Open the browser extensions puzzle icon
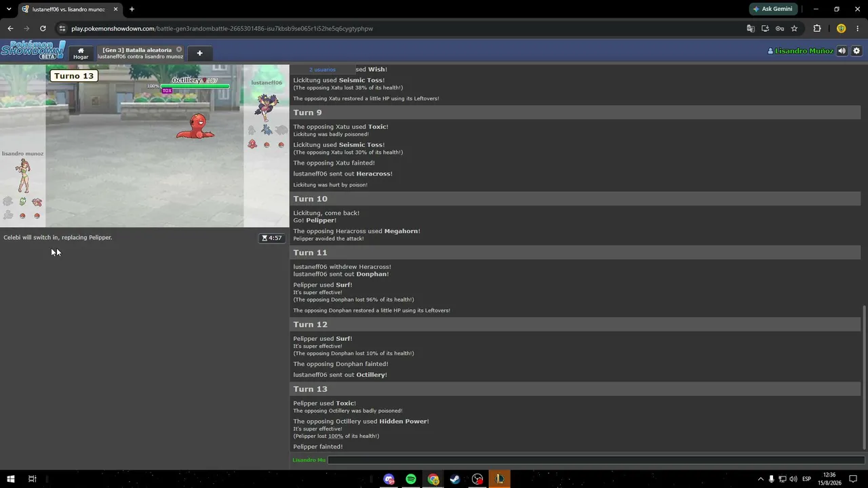The image size is (868, 488). (816, 28)
